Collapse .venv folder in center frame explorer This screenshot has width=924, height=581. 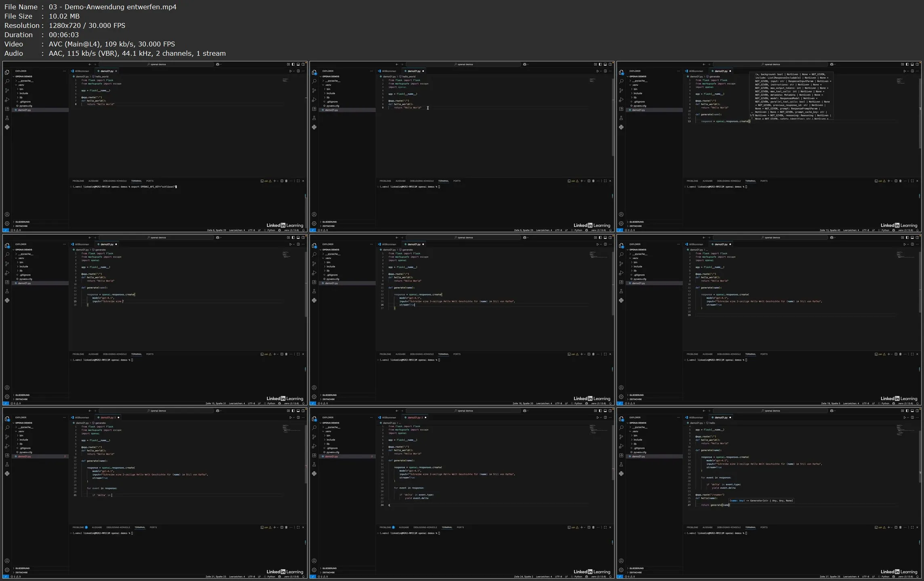[x=328, y=258]
